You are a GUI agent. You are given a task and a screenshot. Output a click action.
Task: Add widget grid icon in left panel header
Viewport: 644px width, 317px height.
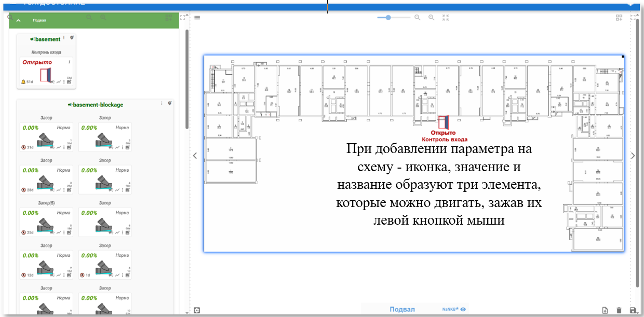click(168, 17)
